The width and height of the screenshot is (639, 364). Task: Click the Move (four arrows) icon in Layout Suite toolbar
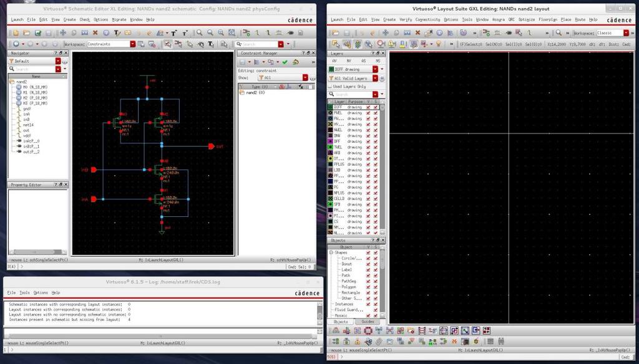385,32
